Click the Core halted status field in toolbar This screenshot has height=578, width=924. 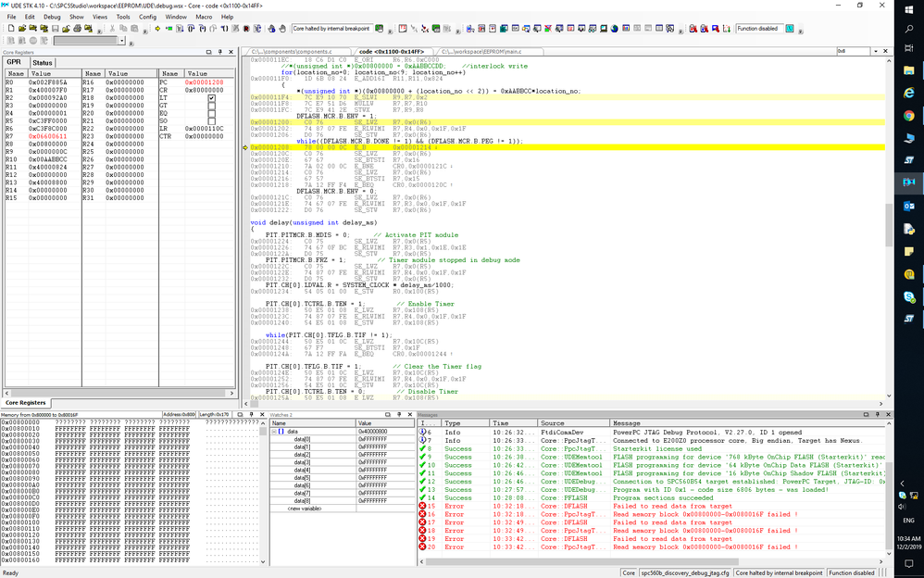pyautogui.click(x=331, y=29)
